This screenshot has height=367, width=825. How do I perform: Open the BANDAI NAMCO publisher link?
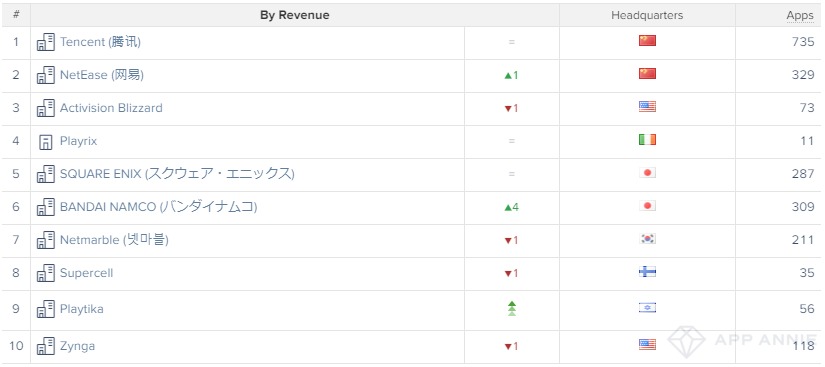pyautogui.click(x=158, y=207)
